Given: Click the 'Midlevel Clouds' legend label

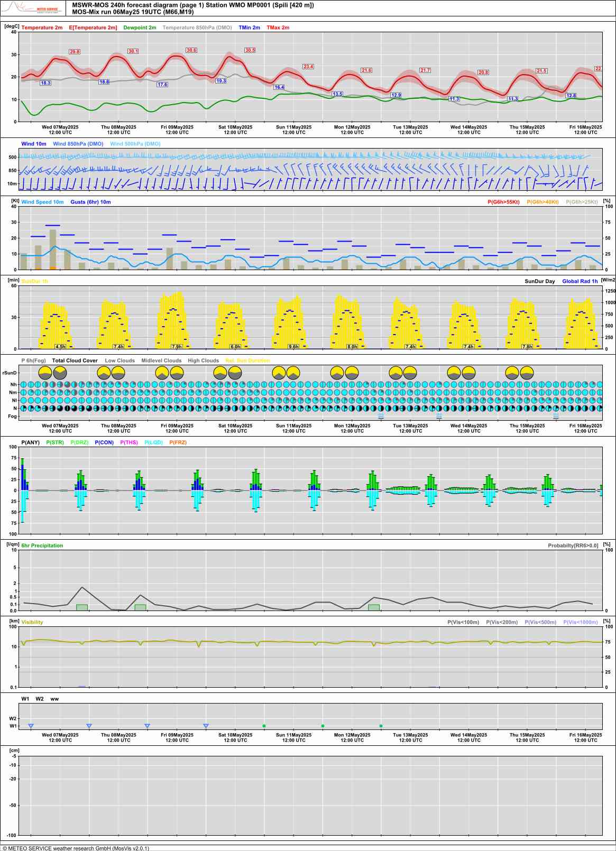Looking at the screenshot, I should coord(161,360).
